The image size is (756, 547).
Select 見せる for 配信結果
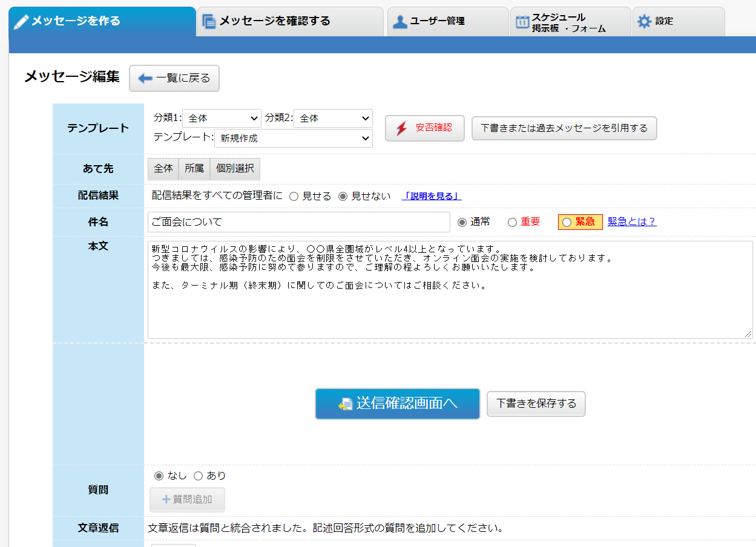[294, 196]
